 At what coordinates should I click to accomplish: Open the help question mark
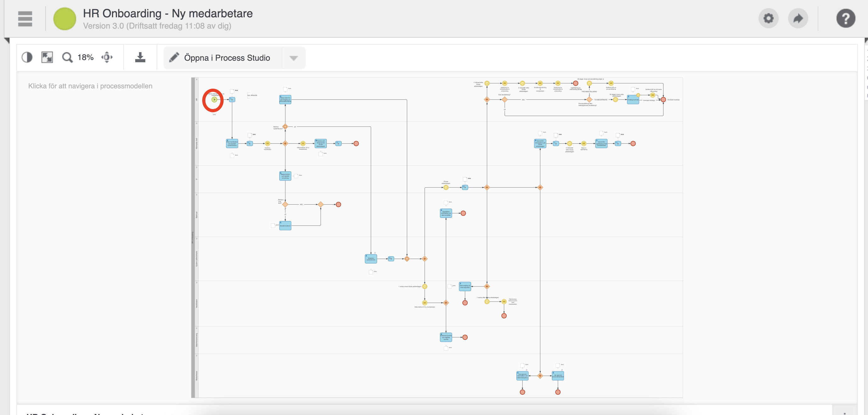coord(845,18)
